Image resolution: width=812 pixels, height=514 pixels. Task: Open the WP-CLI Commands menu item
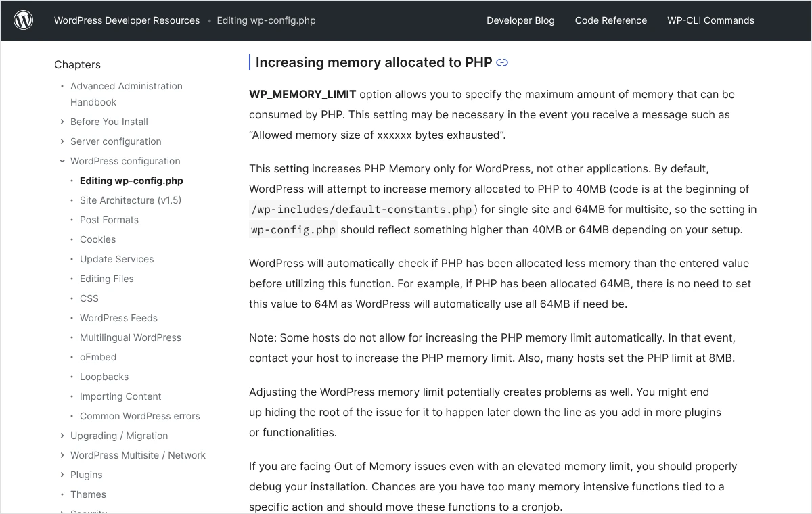tap(710, 20)
